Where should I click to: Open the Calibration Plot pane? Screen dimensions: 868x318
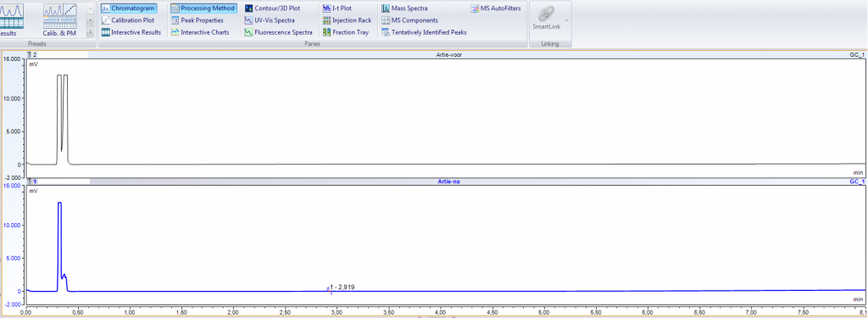tap(129, 20)
